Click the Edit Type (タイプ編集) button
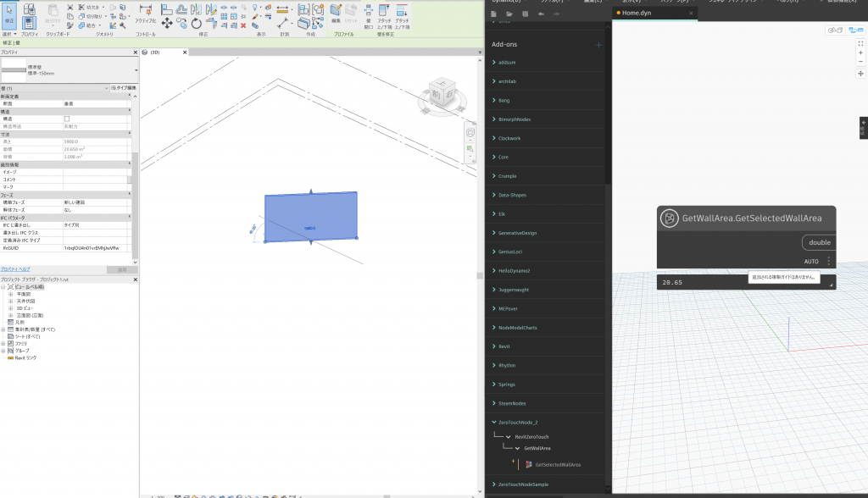 click(122, 88)
